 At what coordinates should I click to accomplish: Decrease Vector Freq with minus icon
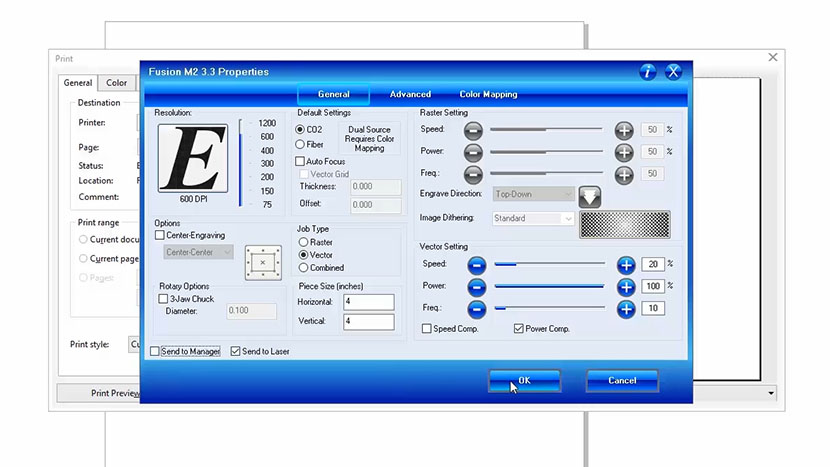coord(476,309)
